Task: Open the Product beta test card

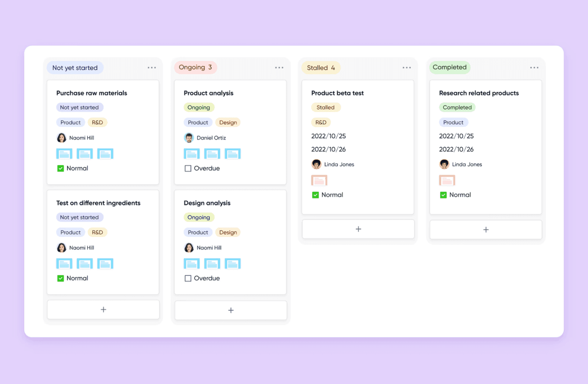Action: point(337,93)
